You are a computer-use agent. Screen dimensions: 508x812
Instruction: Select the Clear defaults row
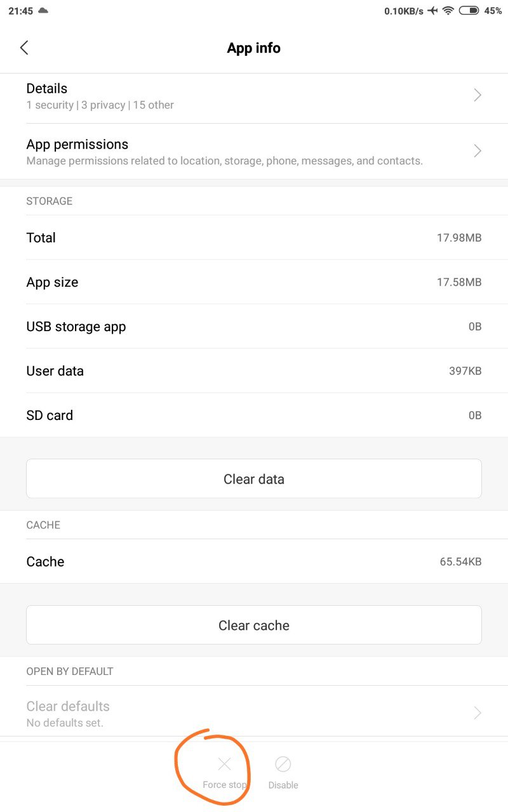(x=254, y=713)
